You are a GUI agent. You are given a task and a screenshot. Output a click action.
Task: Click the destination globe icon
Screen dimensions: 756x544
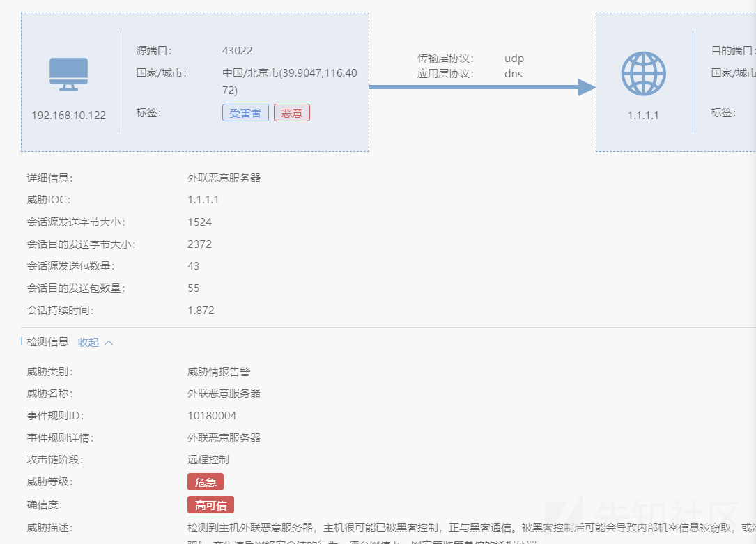coord(643,72)
